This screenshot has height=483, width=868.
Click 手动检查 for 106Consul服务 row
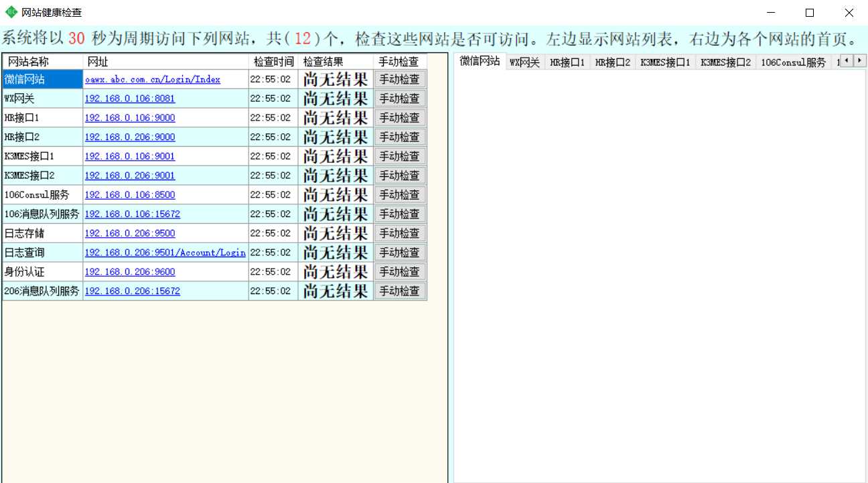click(400, 195)
